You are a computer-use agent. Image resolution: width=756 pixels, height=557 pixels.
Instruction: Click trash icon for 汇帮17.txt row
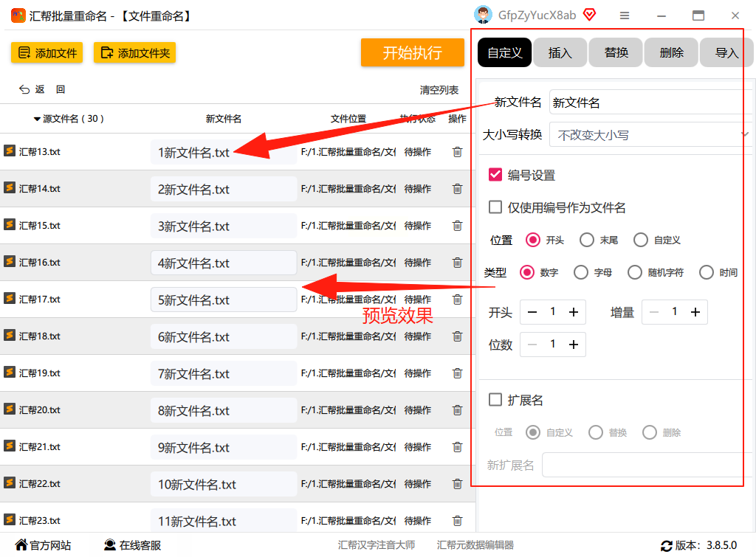[457, 300]
